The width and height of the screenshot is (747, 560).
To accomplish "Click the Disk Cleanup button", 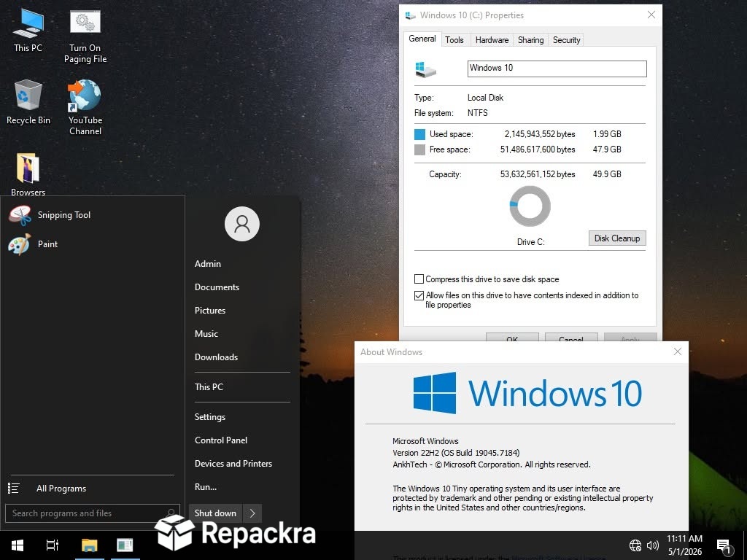I will pyautogui.click(x=617, y=238).
